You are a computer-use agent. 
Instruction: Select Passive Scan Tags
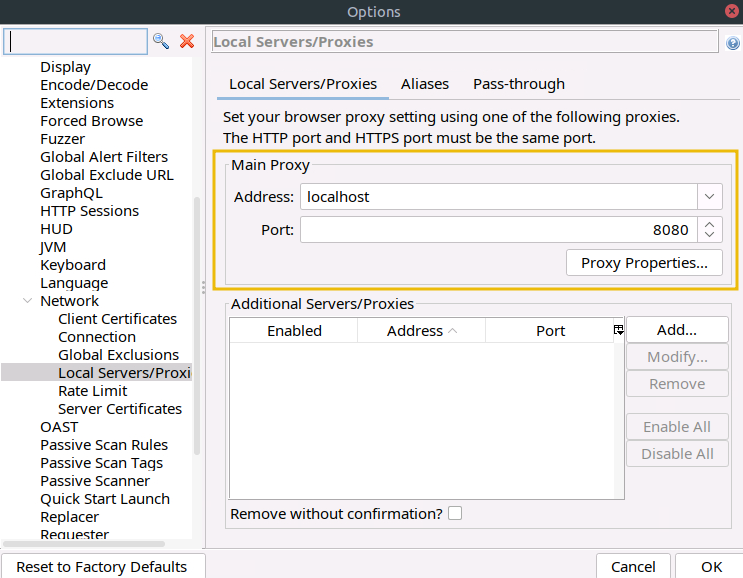[x=101, y=463]
